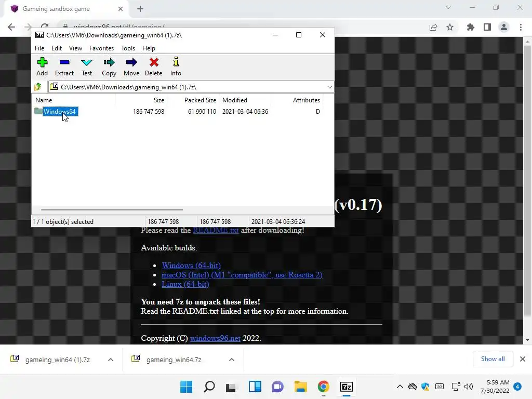Screen dimensions: 532x399
Task: Open the Favorites menu in 7-Zip
Action: click(101, 48)
